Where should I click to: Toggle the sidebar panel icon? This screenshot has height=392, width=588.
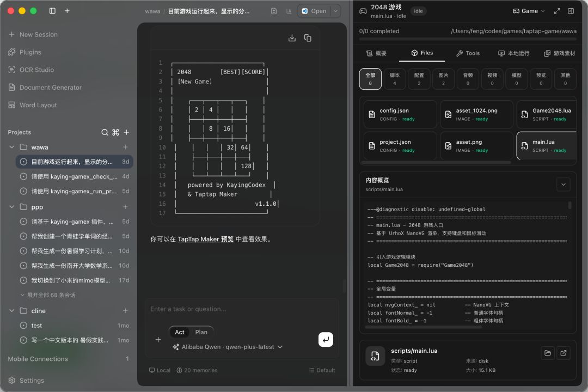pos(52,11)
